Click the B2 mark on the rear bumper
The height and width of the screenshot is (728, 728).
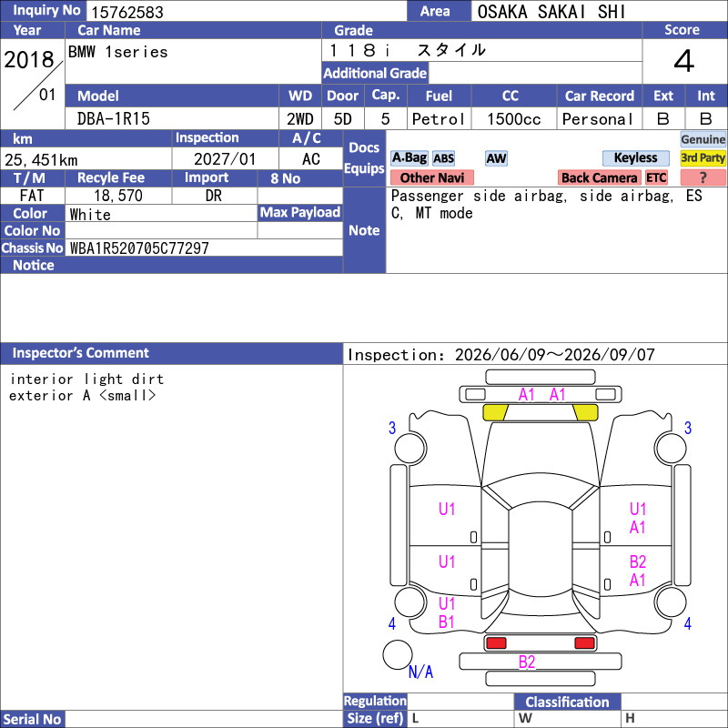[527, 662]
